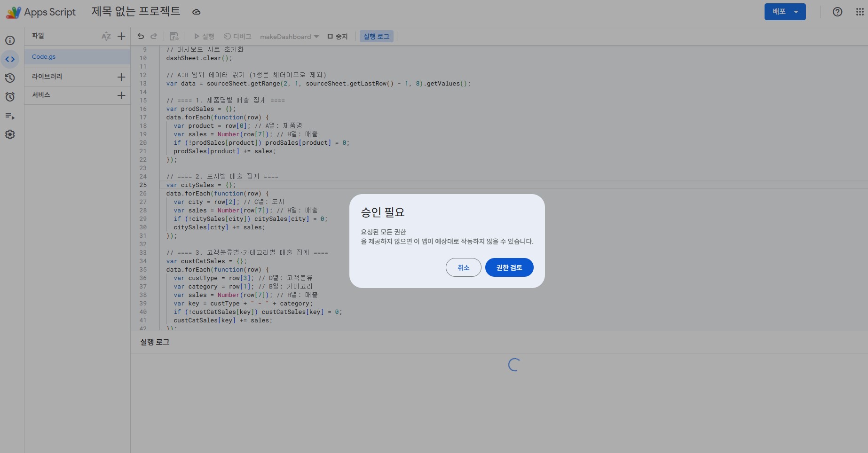Stop execution with 중지 button
Viewport: 868px width, 453px height.
click(338, 37)
